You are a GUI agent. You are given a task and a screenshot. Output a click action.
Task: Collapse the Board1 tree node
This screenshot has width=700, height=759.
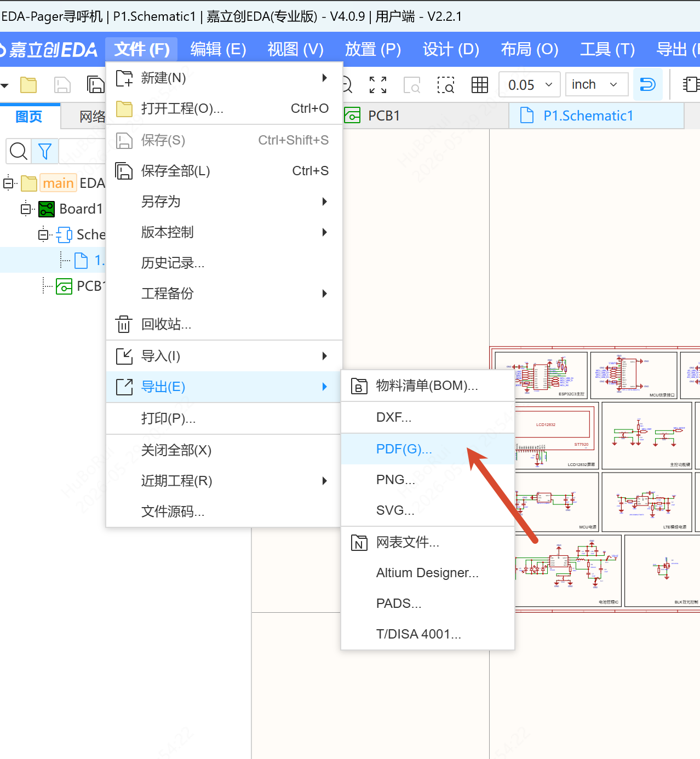(x=26, y=209)
